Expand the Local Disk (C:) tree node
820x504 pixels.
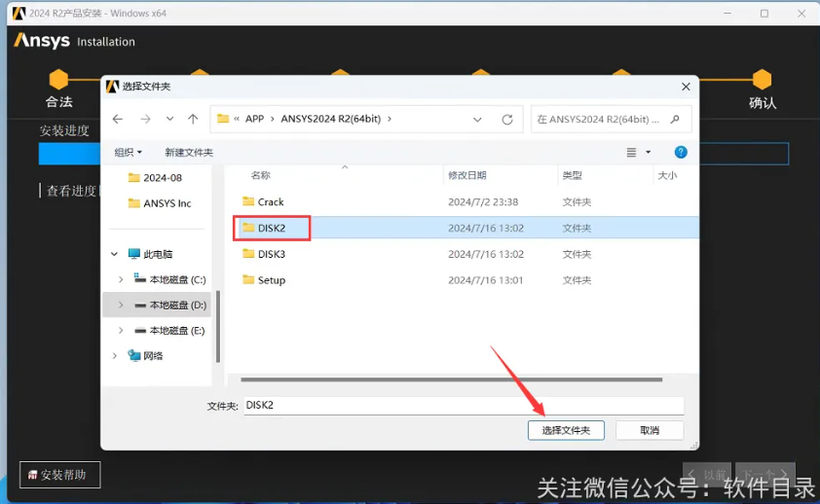click(x=121, y=279)
